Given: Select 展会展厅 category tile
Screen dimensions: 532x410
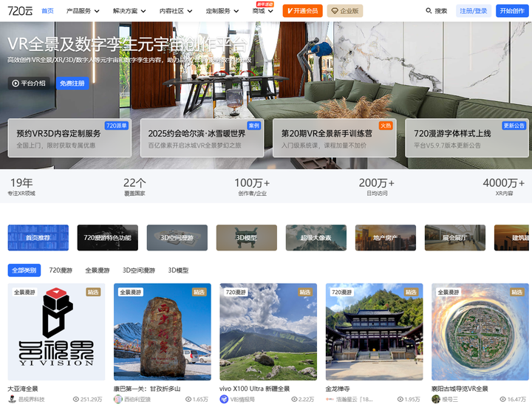Looking at the screenshot, I should coord(455,238).
